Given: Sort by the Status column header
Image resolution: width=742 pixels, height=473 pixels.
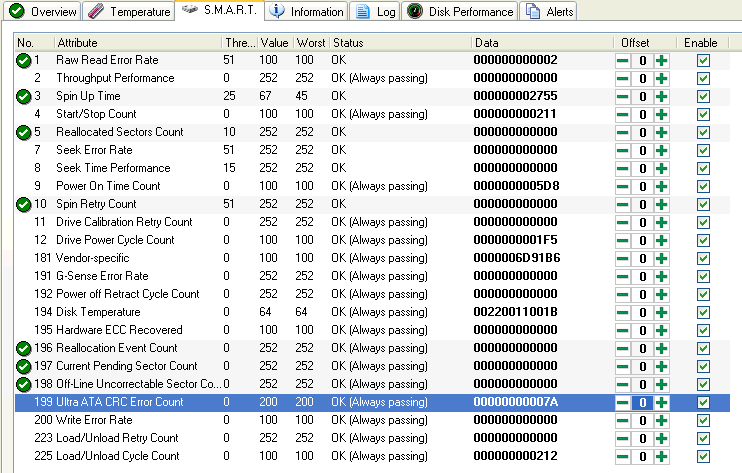Looking at the screenshot, I should click(400, 43).
